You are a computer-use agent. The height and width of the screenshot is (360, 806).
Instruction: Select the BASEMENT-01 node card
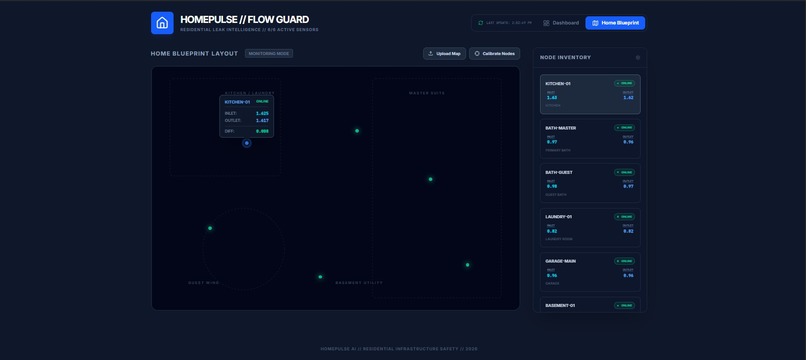pos(590,304)
